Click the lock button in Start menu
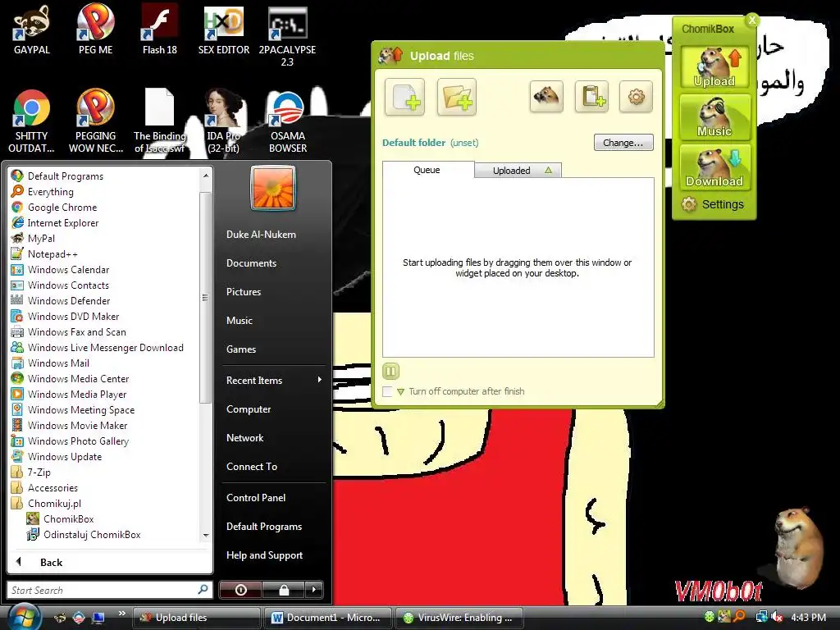The image size is (840, 630). [x=284, y=590]
